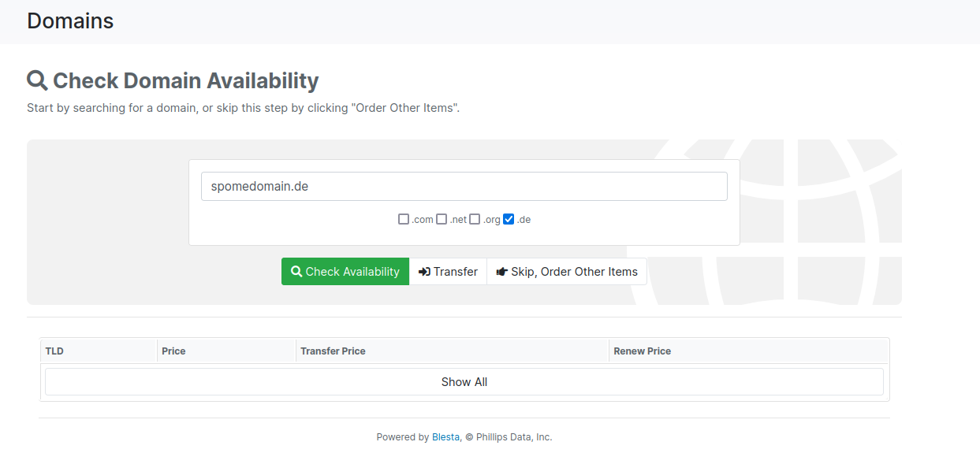Expand the pricing table with Show All
This screenshot has width=980, height=453.
tap(464, 382)
